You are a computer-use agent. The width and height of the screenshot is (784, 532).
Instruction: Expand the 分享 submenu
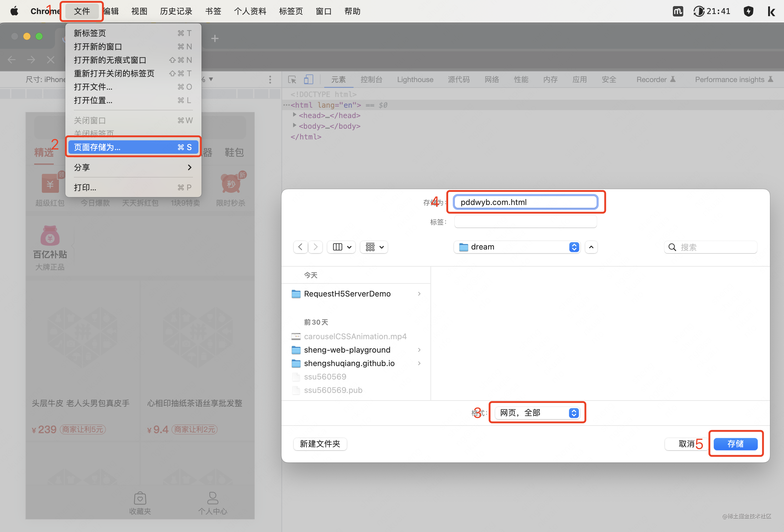coord(133,167)
